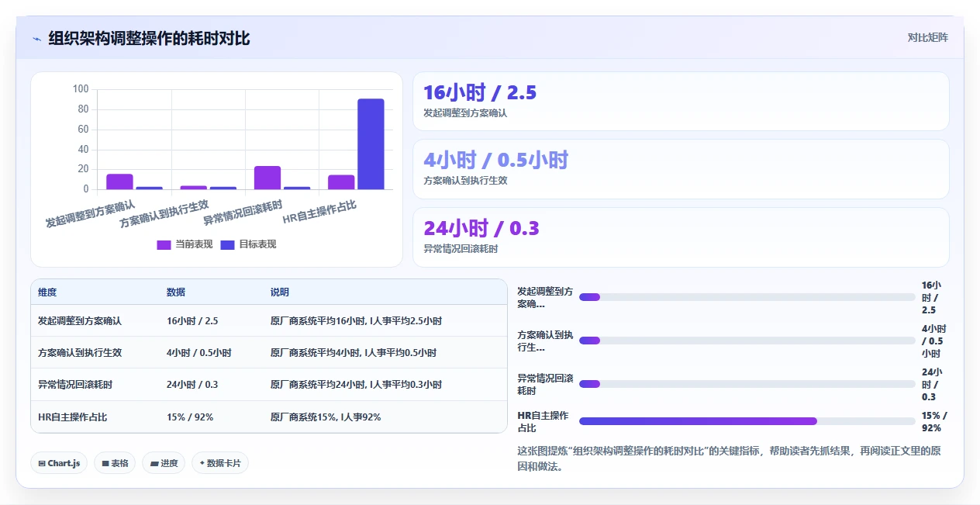Click the HR自主操作占比 progress bar
The height and width of the screenshot is (505, 980).
pyautogui.click(x=747, y=421)
